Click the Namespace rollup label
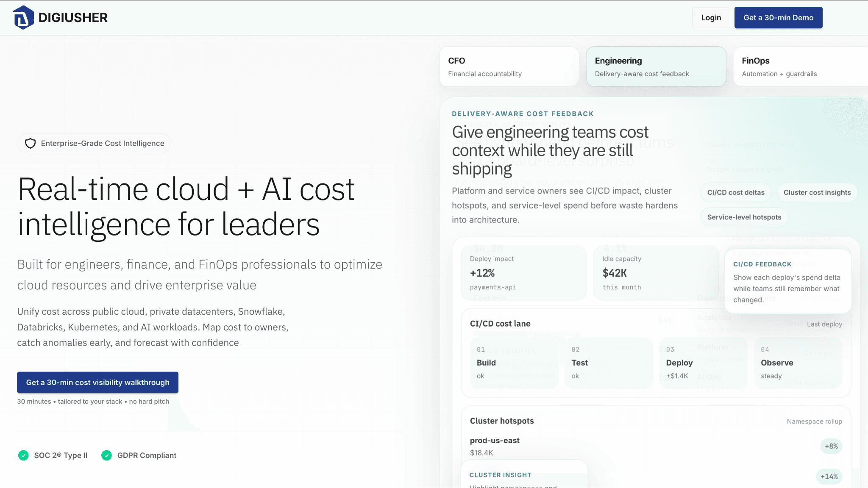The height and width of the screenshot is (488, 868). click(814, 421)
